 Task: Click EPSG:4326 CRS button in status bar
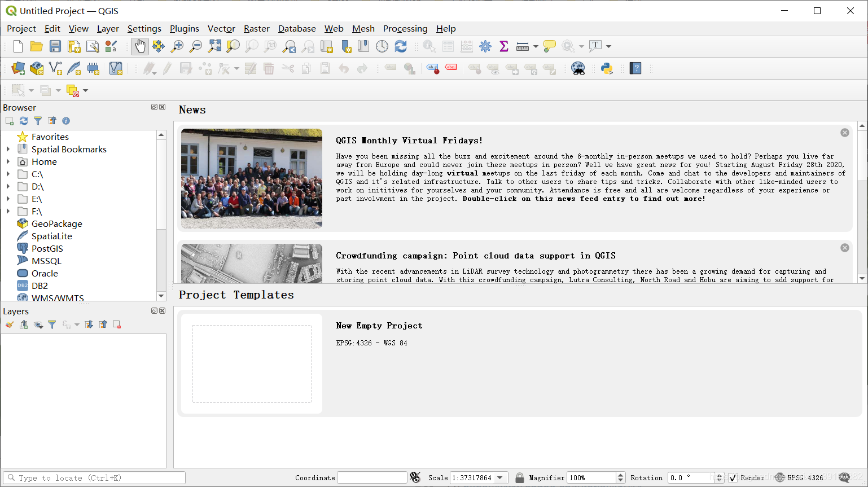tap(799, 478)
